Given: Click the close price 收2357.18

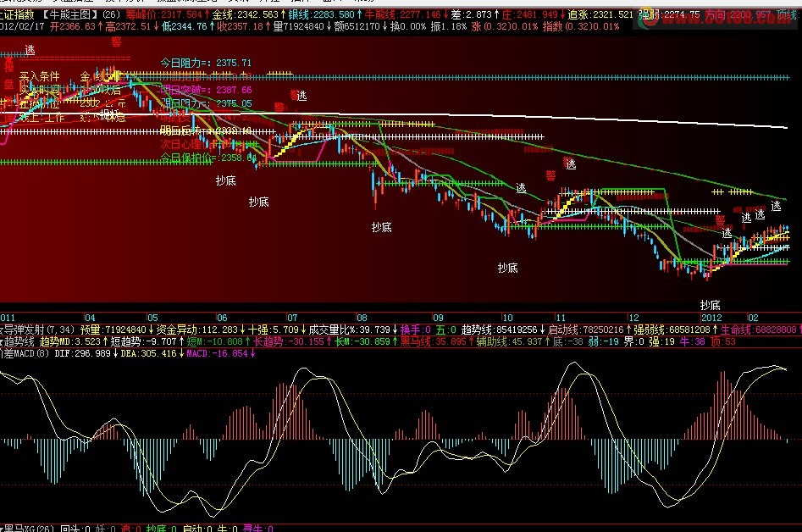Looking at the screenshot, I should click(x=244, y=26).
